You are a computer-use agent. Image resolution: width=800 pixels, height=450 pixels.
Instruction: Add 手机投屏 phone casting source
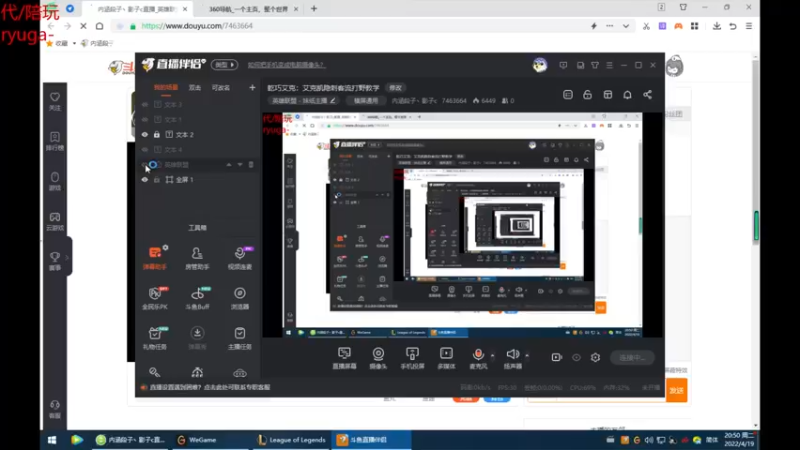tap(412, 358)
